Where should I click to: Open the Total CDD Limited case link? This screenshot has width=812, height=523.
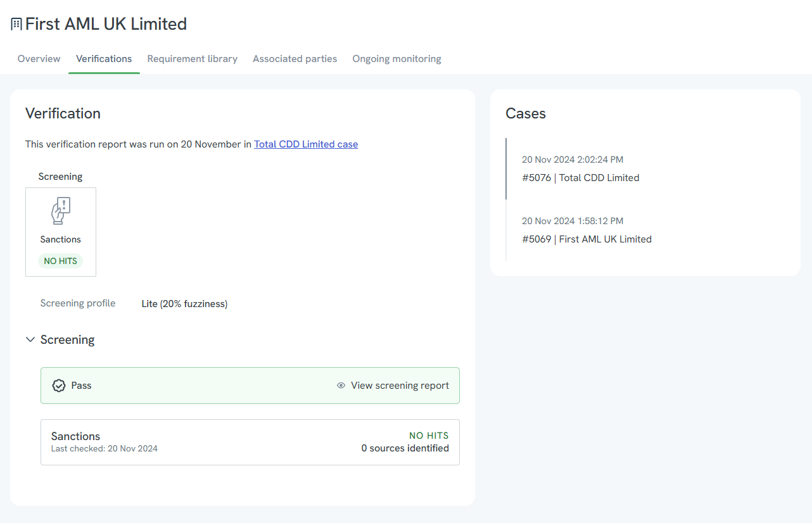coord(306,144)
